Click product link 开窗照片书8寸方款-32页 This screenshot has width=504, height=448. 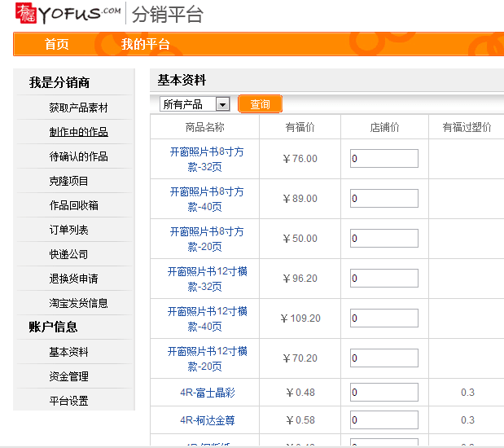point(206,159)
